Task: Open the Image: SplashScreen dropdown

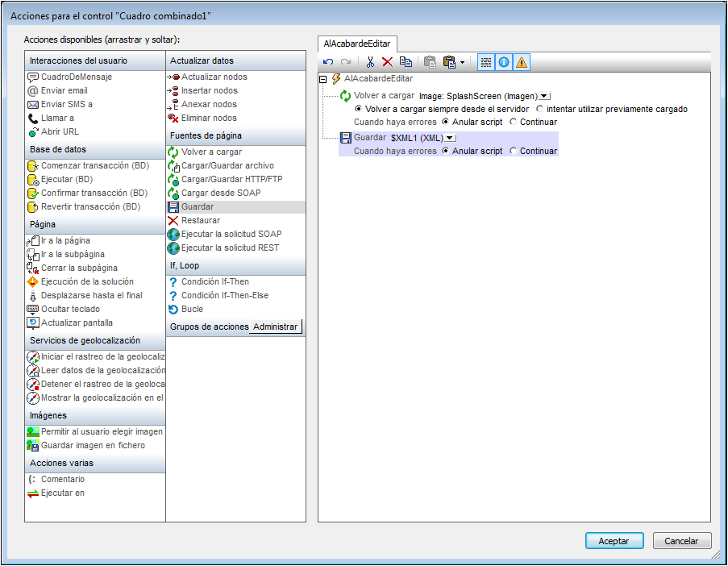Action: pyautogui.click(x=544, y=97)
